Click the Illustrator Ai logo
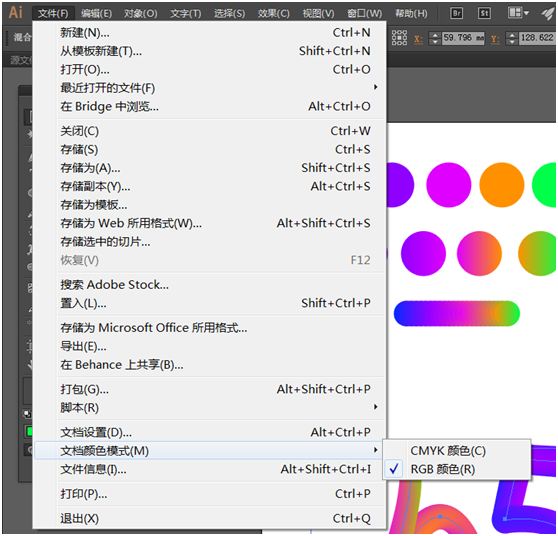The image size is (558, 536). point(16,12)
